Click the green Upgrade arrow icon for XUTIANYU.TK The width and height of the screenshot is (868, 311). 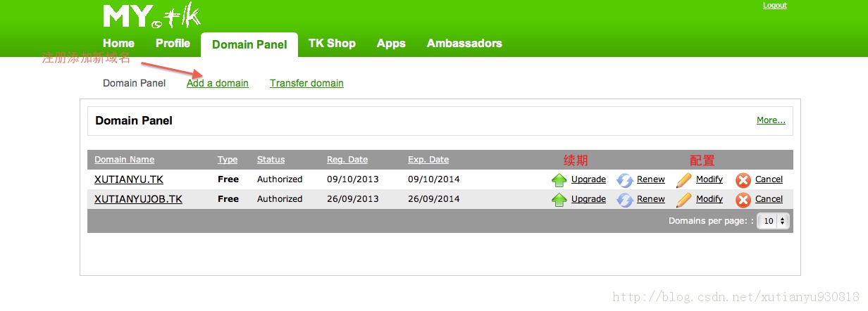pyautogui.click(x=559, y=180)
